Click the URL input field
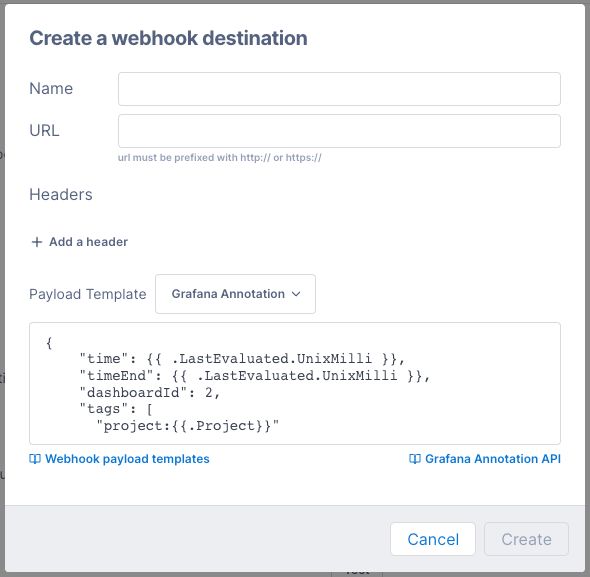 click(339, 131)
